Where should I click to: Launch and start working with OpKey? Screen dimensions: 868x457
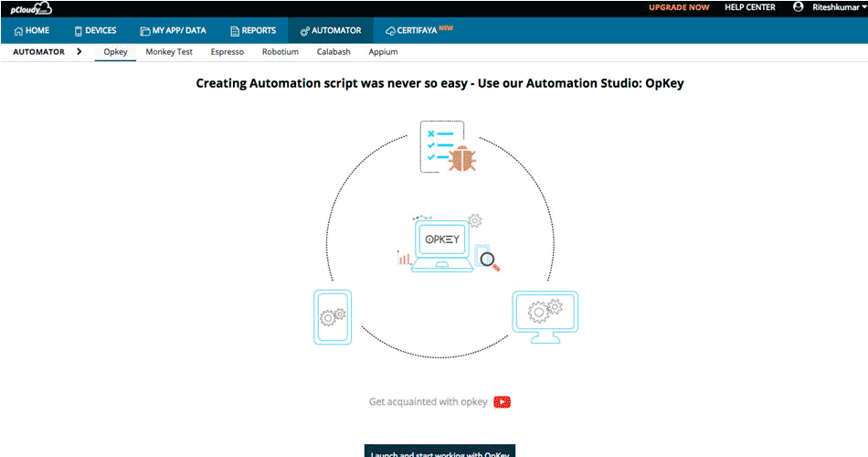point(439,451)
